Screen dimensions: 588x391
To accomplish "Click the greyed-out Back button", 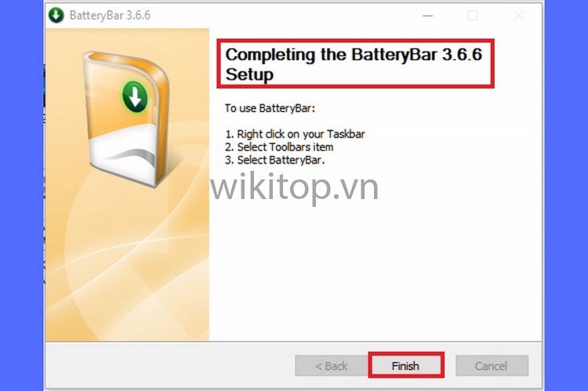I will (331, 365).
